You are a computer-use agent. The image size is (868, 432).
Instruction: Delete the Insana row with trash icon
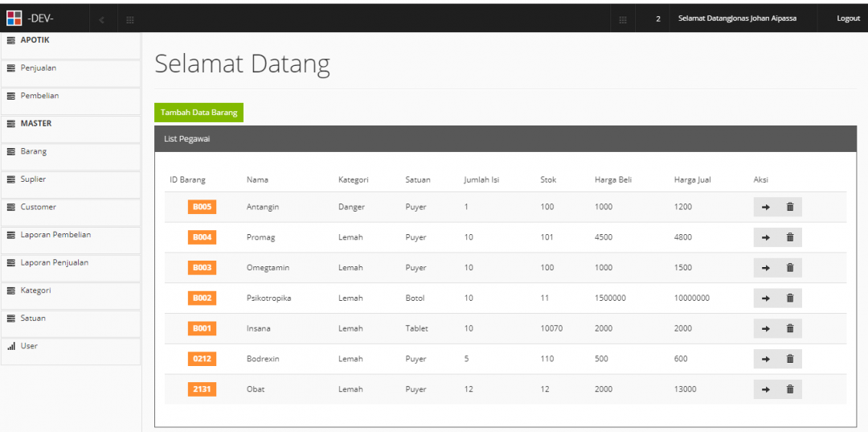[790, 328]
